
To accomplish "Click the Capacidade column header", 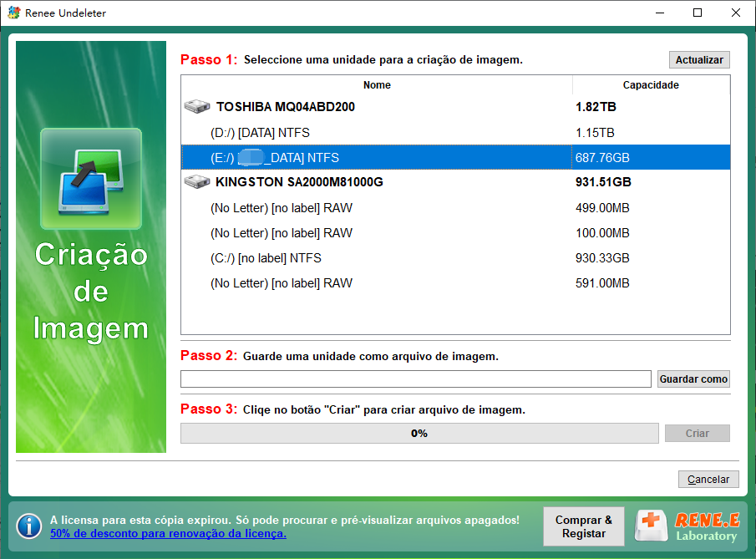I will click(651, 85).
